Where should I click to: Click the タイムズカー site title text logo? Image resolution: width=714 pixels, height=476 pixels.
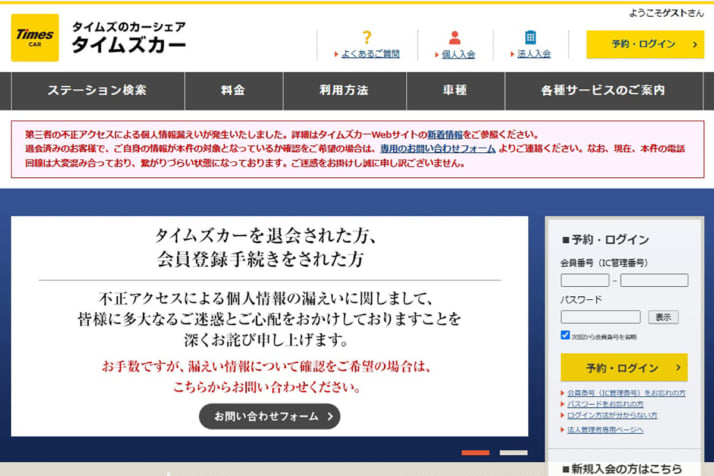pyautogui.click(x=129, y=37)
